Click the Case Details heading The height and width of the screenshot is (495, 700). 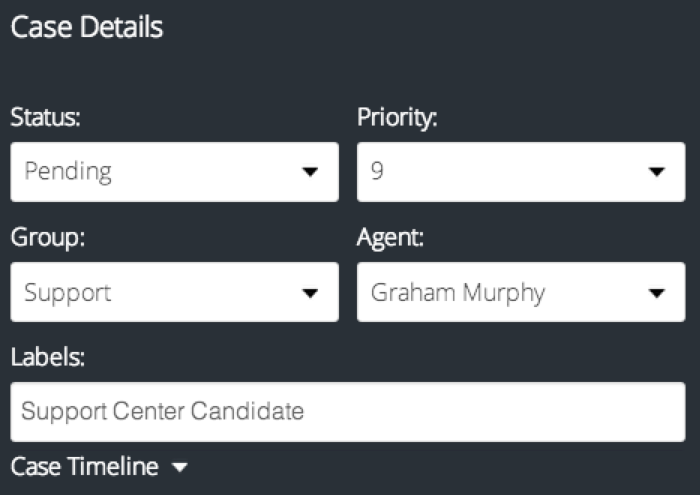click(86, 28)
